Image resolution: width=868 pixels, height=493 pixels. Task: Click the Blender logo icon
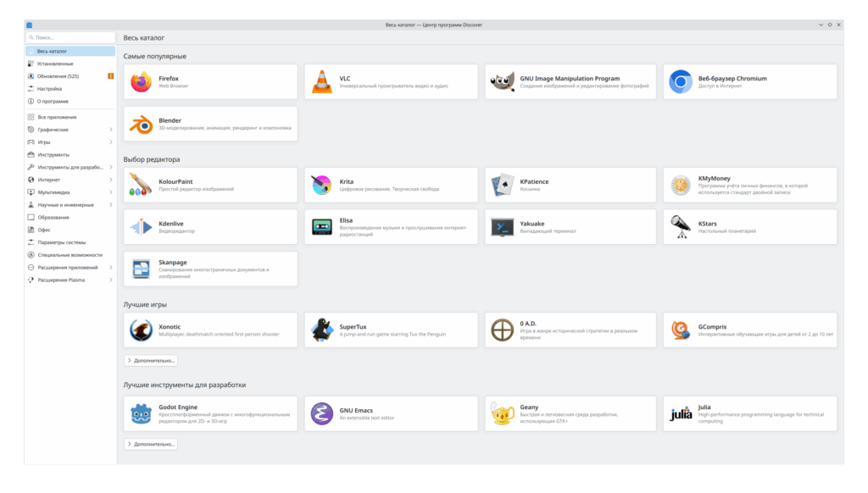pyautogui.click(x=142, y=124)
